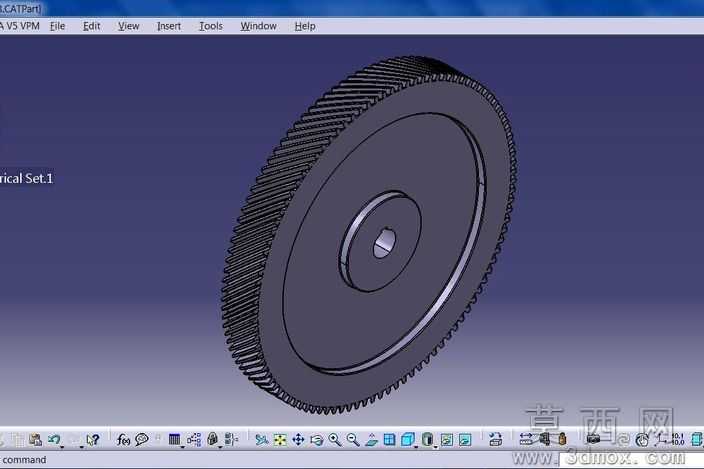Click the Zoom Out magnifier
This screenshot has width=704, height=469.
(353, 440)
